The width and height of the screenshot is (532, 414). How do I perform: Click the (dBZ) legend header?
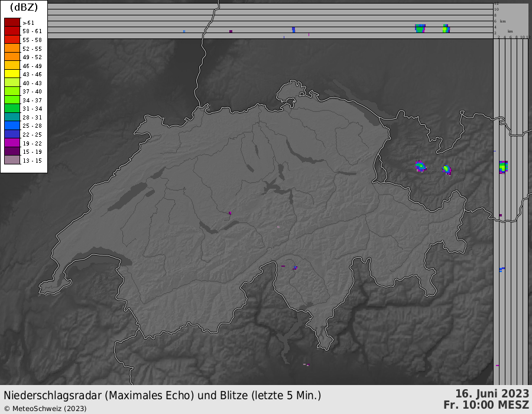[x=24, y=8]
